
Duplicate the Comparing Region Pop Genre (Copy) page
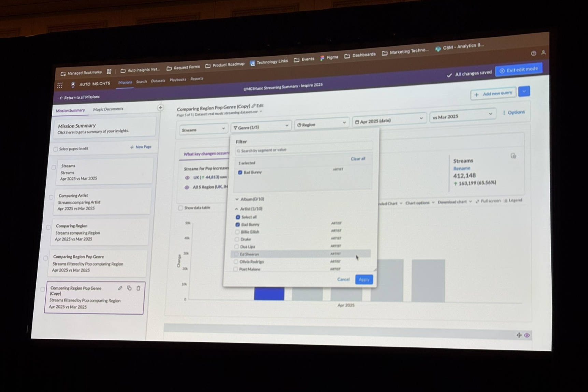(x=129, y=288)
